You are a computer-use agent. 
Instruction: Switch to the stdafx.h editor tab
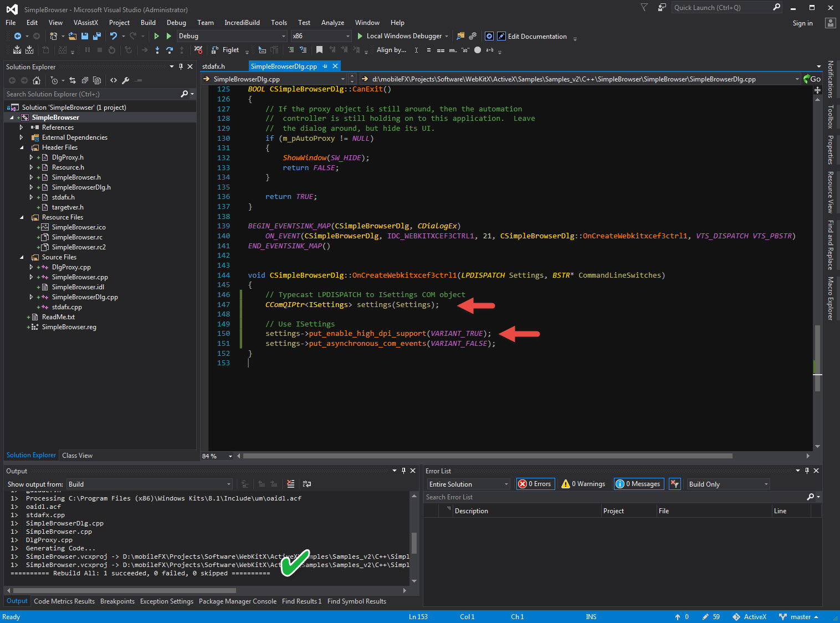213,67
